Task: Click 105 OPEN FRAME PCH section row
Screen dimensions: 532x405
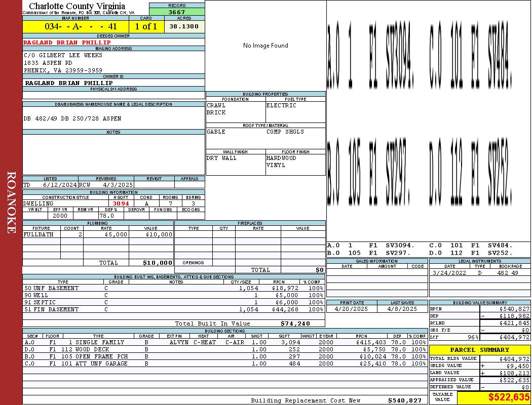Action: (225, 356)
